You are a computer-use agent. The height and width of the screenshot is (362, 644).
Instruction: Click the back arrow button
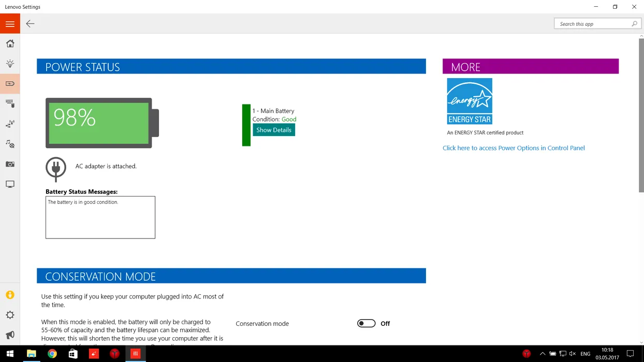click(30, 24)
